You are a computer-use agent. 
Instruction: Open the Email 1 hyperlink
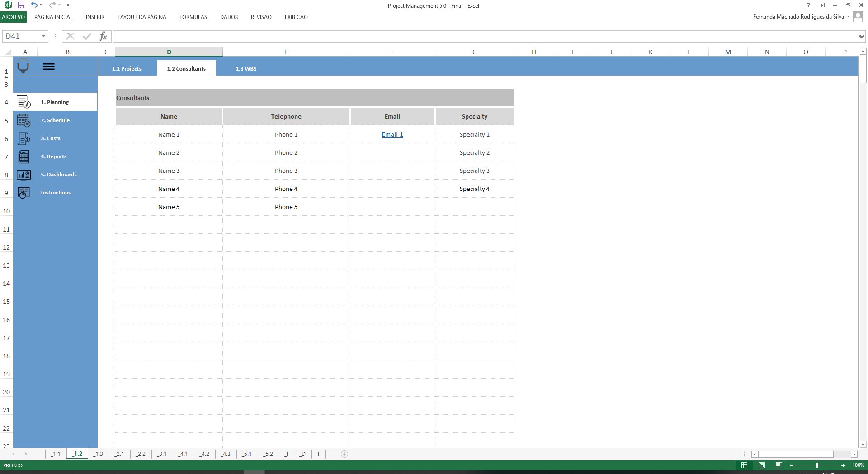392,134
